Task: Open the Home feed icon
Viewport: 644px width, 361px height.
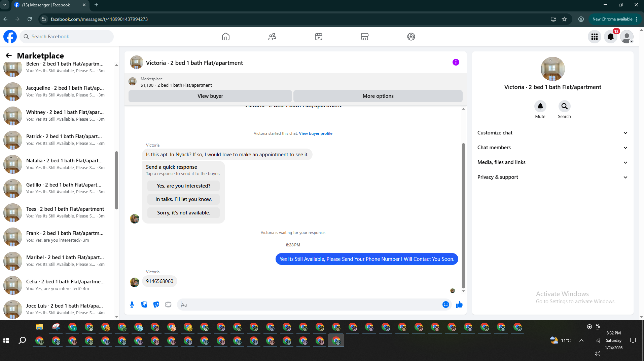Action: pyautogui.click(x=226, y=37)
